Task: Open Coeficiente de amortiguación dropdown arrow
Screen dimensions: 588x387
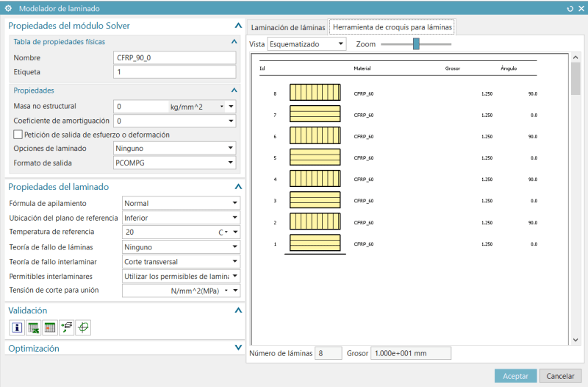Action: click(x=231, y=121)
